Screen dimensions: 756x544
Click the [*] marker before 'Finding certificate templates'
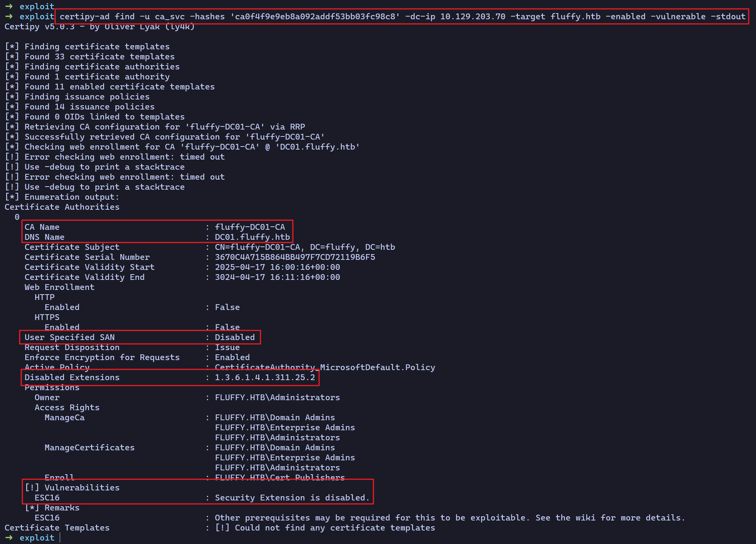(12, 46)
